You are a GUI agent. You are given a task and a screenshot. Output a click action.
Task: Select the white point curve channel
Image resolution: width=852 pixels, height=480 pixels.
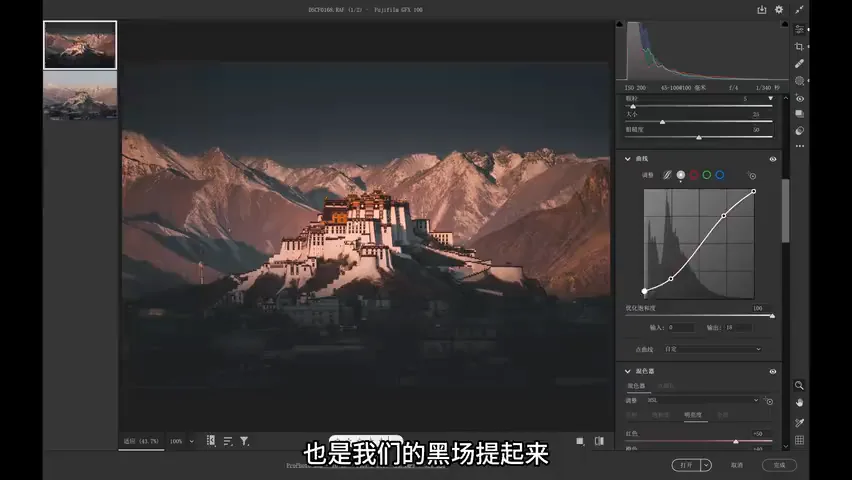[x=681, y=175]
